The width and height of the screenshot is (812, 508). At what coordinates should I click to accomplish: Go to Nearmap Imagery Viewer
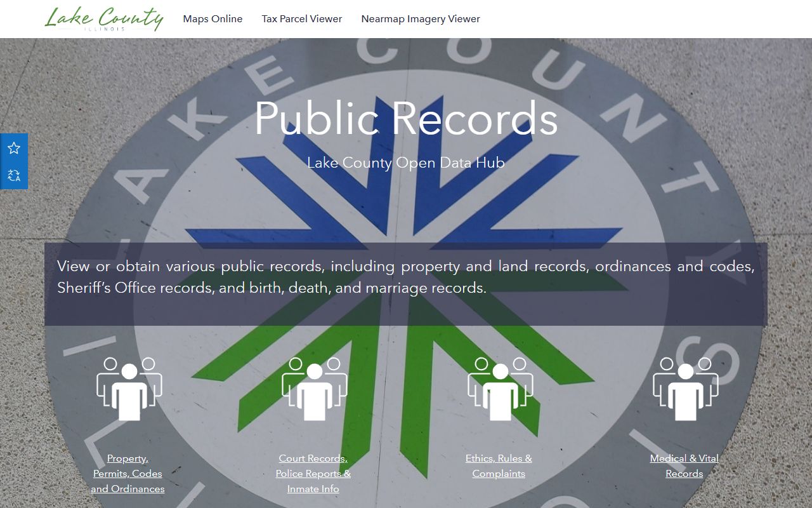pyautogui.click(x=421, y=19)
